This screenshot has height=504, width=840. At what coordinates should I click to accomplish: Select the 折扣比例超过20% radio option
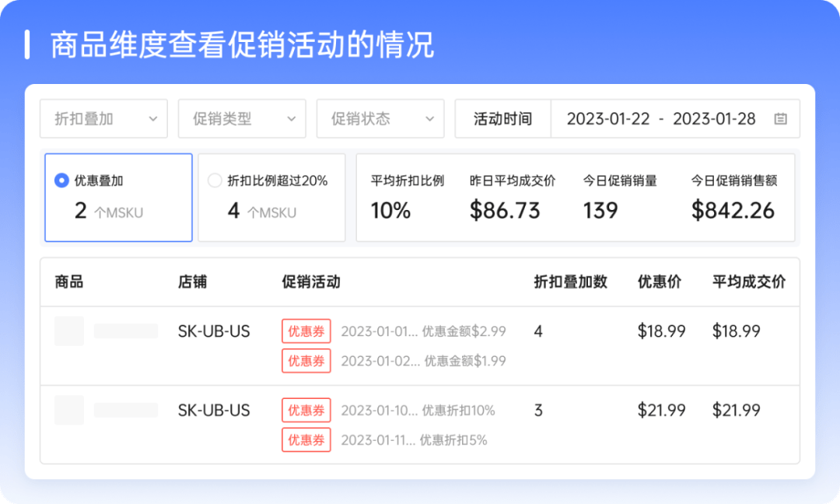pos(215,181)
